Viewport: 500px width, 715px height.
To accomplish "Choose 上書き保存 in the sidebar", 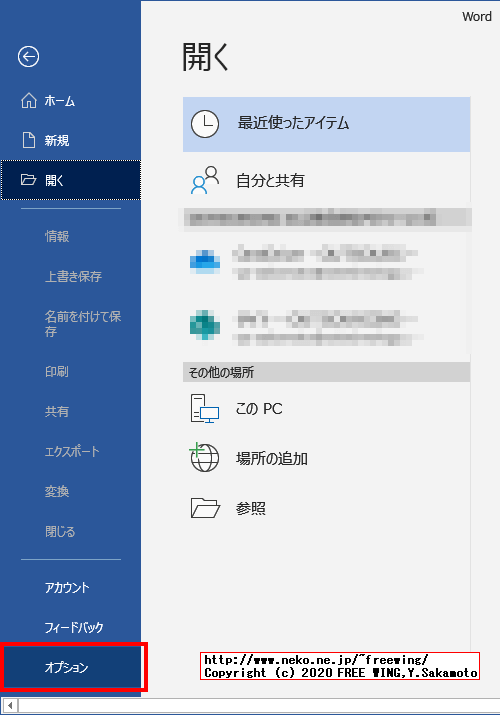I will [x=70, y=276].
